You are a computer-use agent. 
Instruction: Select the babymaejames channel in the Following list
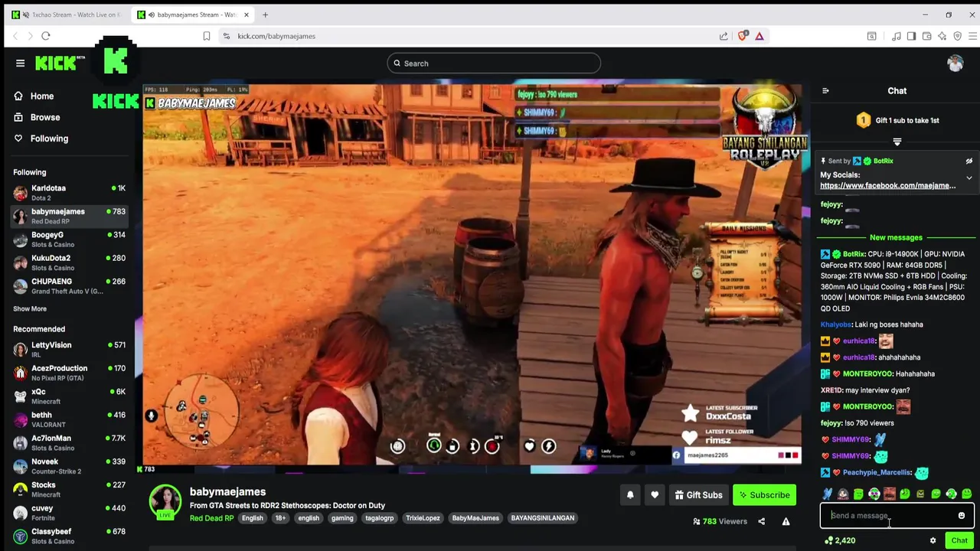coord(69,216)
